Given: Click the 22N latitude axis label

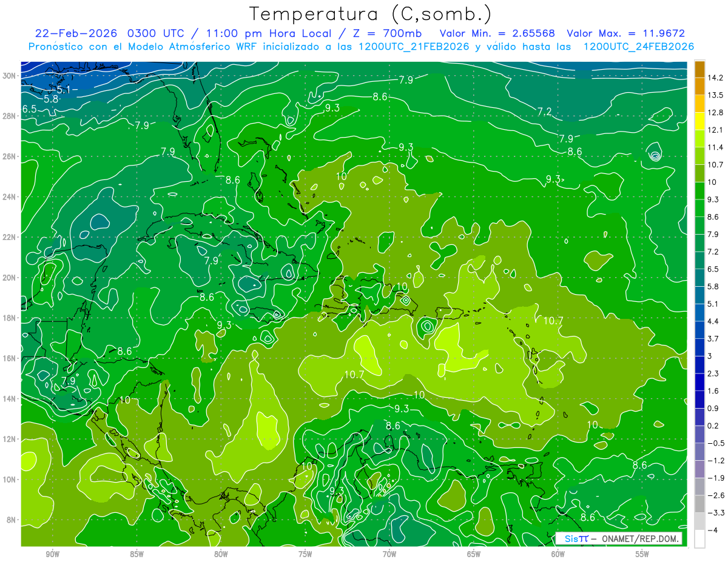Looking at the screenshot, I should pyautogui.click(x=10, y=237).
